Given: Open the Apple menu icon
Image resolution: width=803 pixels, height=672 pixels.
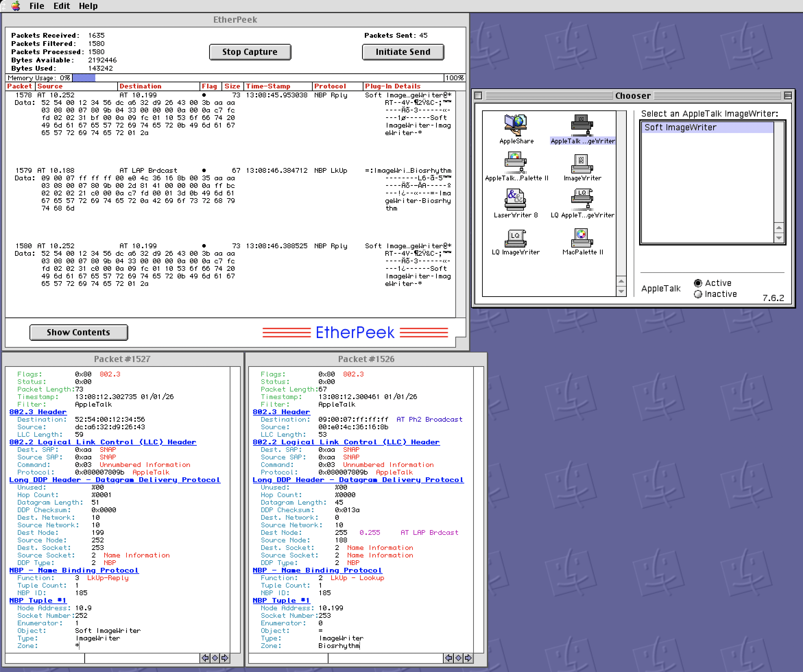Looking at the screenshot, I should click(x=16, y=6).
